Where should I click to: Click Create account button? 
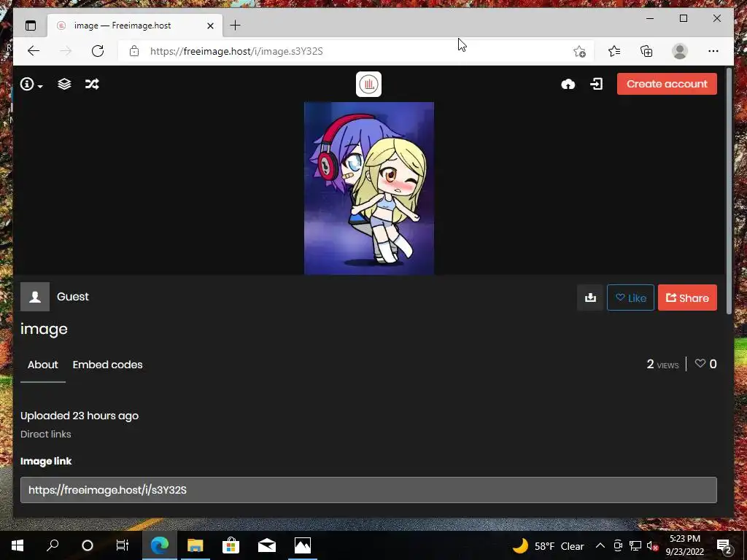coord(667,84)
